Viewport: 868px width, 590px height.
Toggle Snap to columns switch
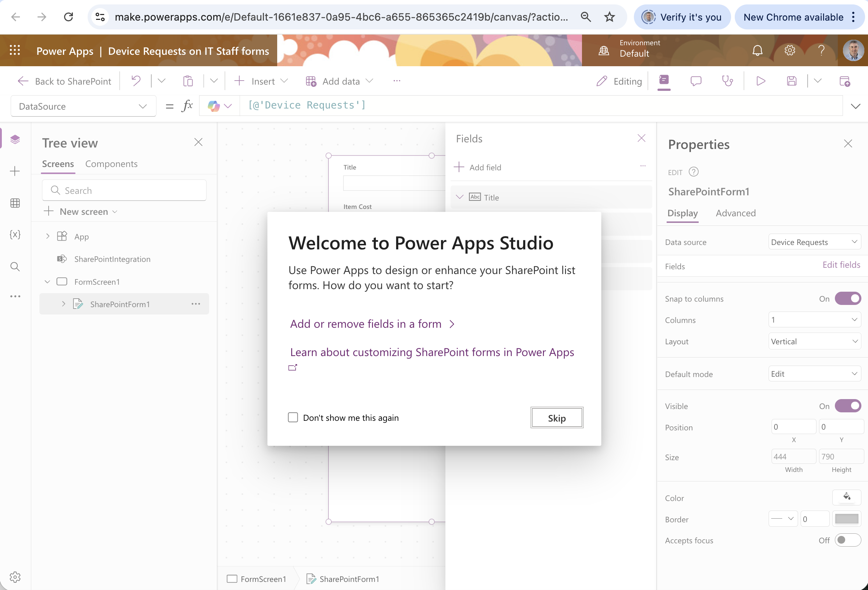[x=848, y=298]
